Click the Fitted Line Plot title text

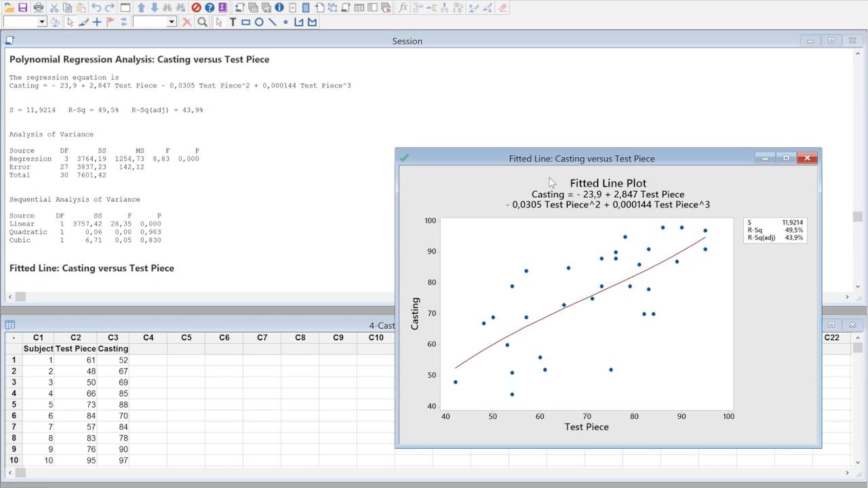click(x=608, y=183)
